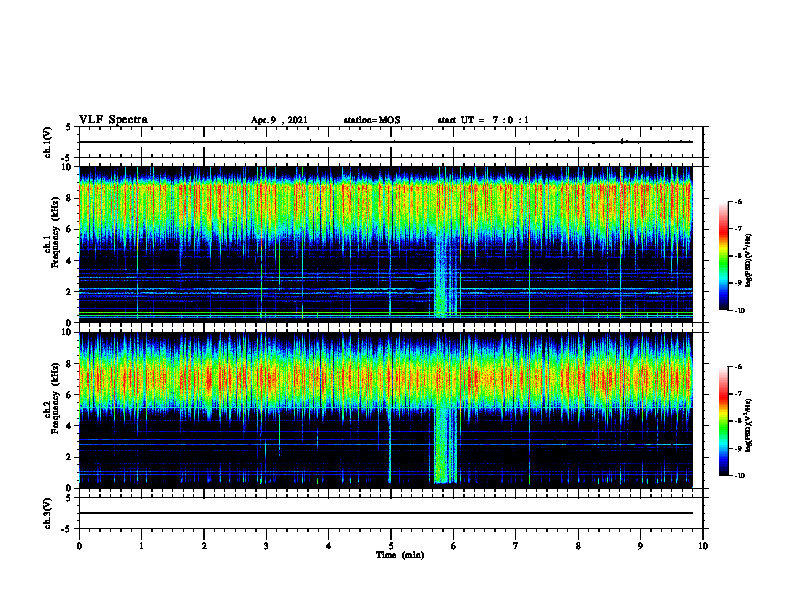Image resolution: width=792 pixels, height=612 pixels.
Task: Click the "-10" value on ch.2 colorbar
Action: coord(739,476)
